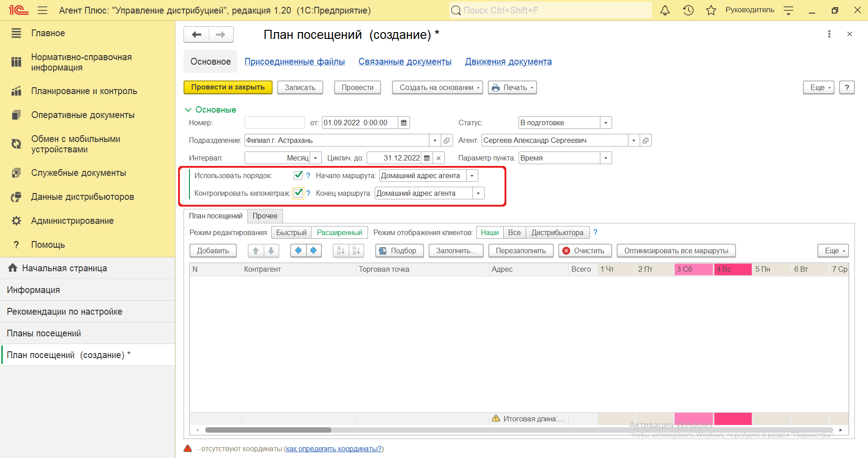Open history clock icon
The height and width of the screenshot is (458, 868).
click(x=688, y=10)
